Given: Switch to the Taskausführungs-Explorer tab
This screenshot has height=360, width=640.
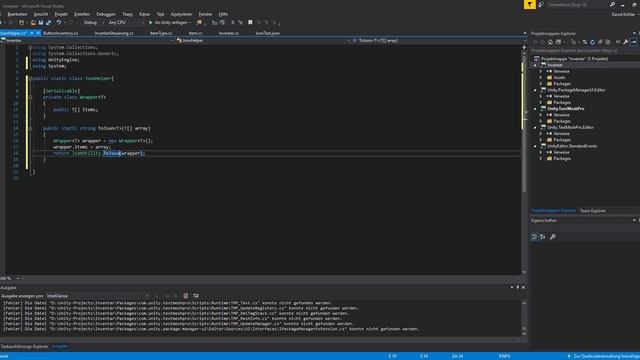Looking at the screenshot, I should pos(24,347).
